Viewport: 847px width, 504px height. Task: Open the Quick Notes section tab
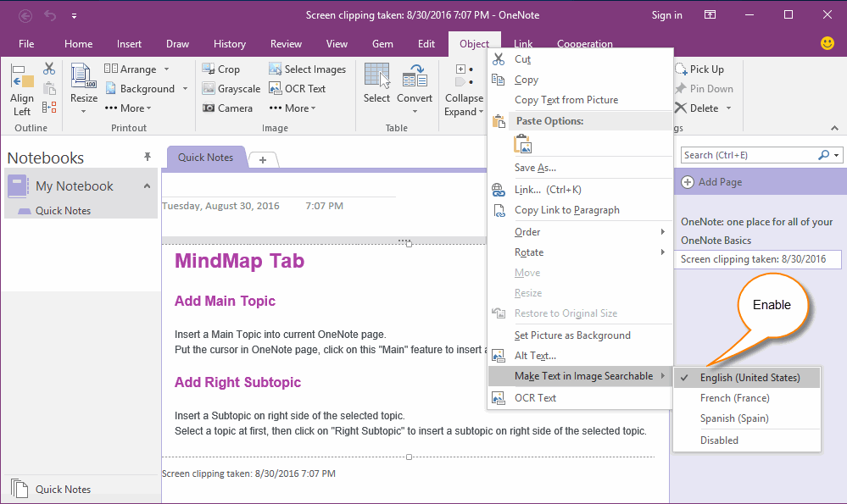205,157
